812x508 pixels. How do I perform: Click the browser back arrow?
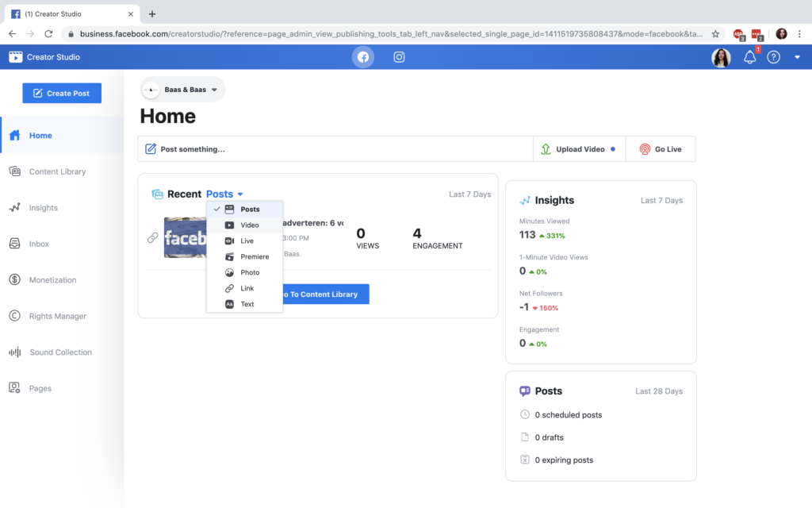(x=13, y=33)
